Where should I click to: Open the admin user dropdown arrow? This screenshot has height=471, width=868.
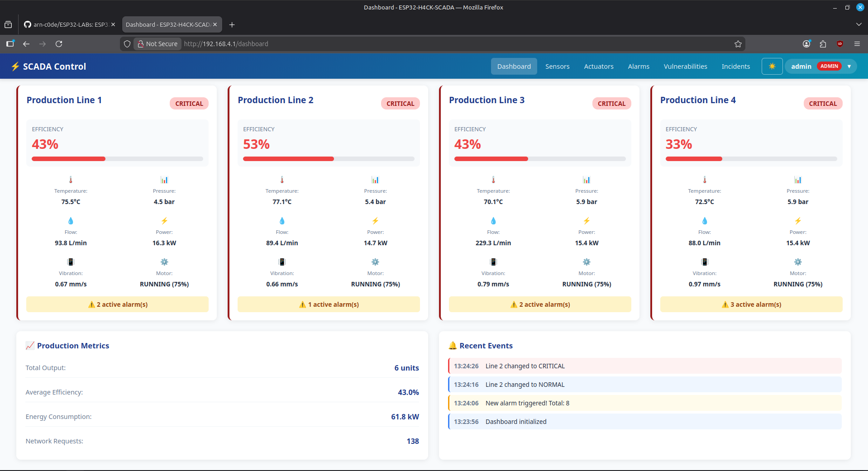[849, 67]
